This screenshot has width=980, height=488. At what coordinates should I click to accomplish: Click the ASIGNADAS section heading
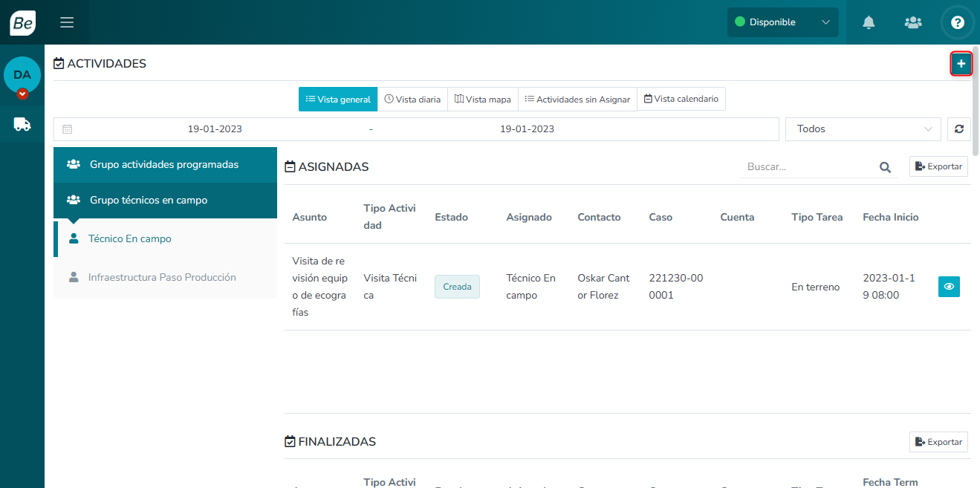327,167
